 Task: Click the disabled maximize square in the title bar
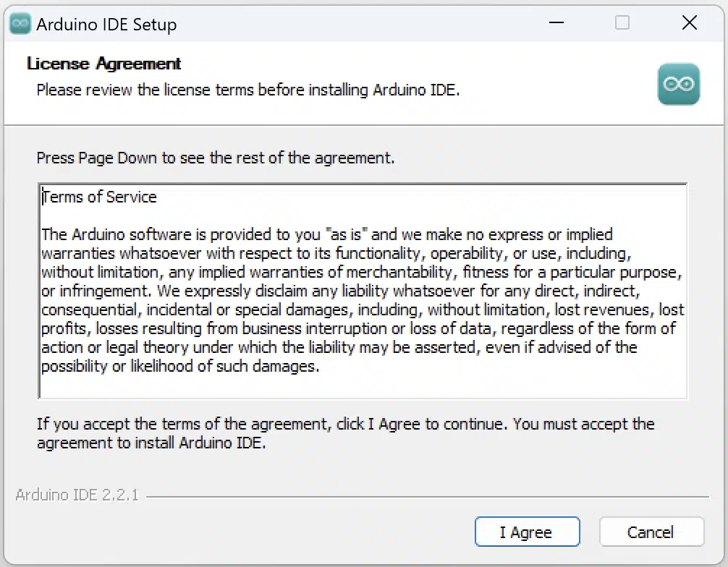click(622, 23)
